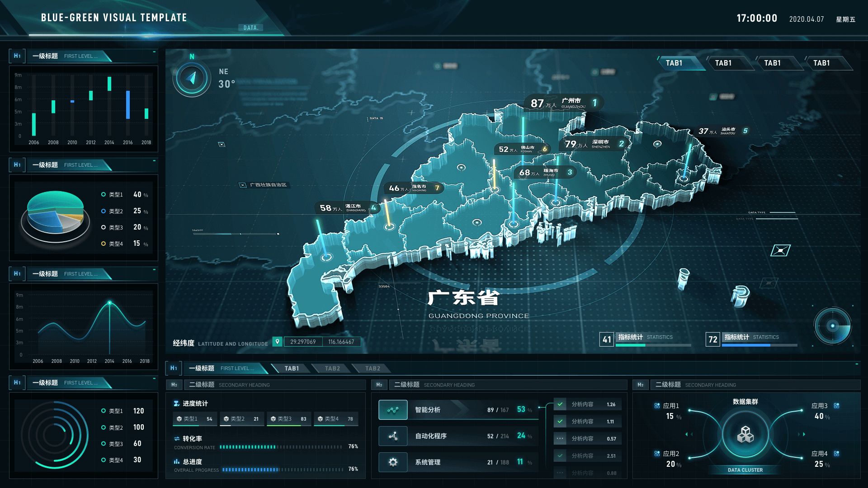Switch to TAB2 in bottom panel

point(332,369)
